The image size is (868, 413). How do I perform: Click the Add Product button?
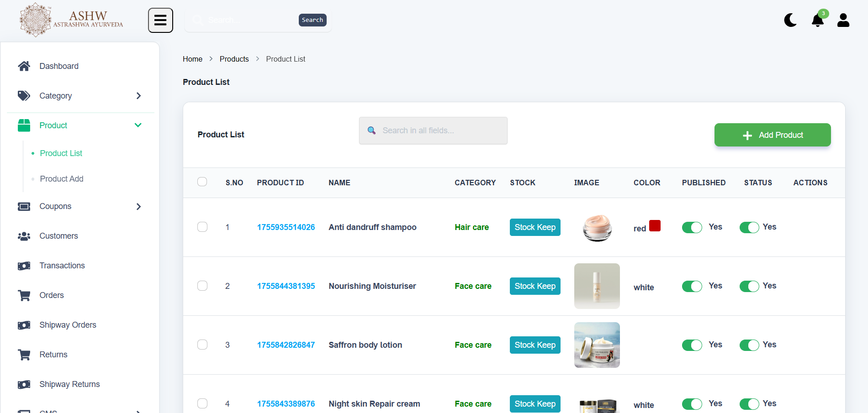click(772, 135)
